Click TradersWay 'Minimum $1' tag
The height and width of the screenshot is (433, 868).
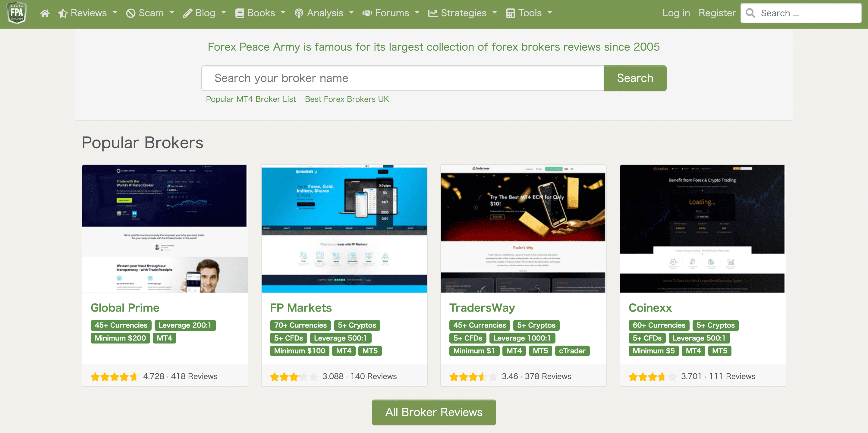click(474, 351)
